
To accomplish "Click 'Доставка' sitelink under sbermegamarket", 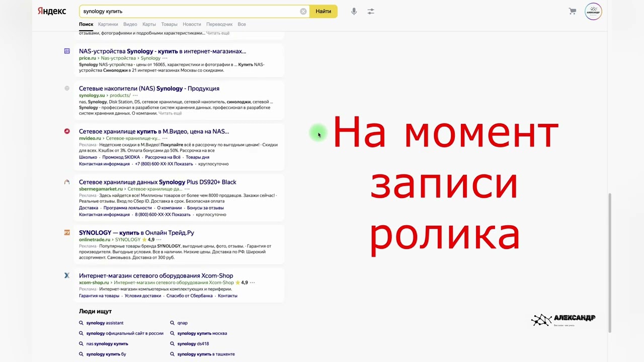I will 89,208.
